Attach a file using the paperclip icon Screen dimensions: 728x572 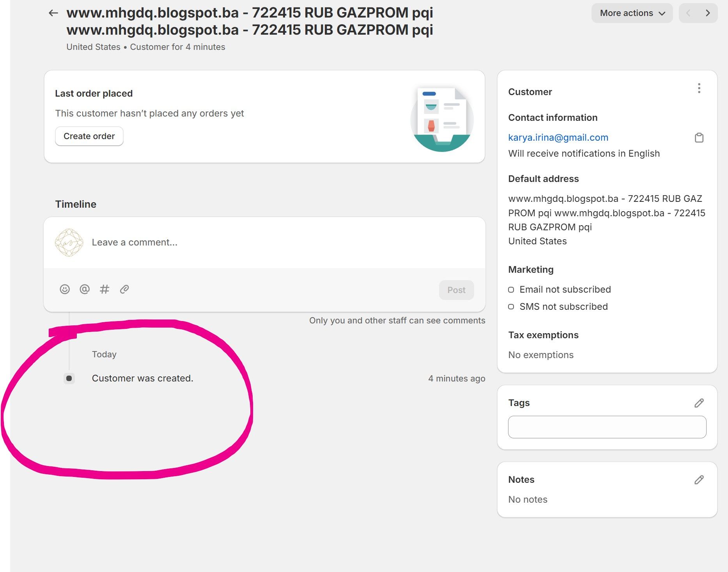[x=124, y=289]
